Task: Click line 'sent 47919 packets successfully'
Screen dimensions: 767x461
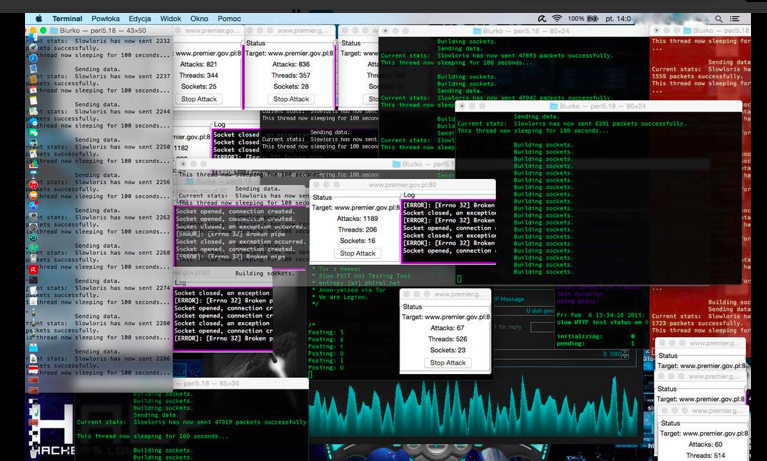Action: [x=191, y=422]
